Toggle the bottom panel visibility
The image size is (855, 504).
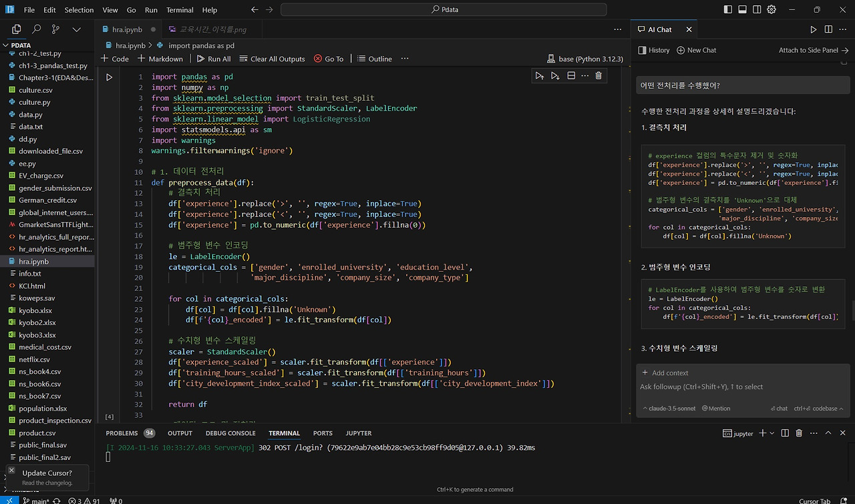[x=743, y=10]
